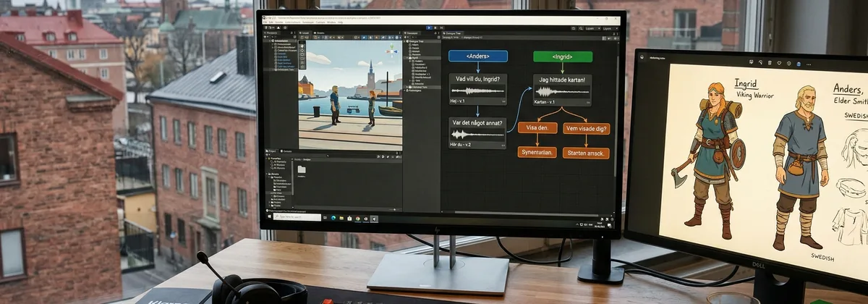Viewport: 868px width, 304px height.
Task: Select the Project tab in bottom panel
Action: pyautogui.click(x=271, y=151)
